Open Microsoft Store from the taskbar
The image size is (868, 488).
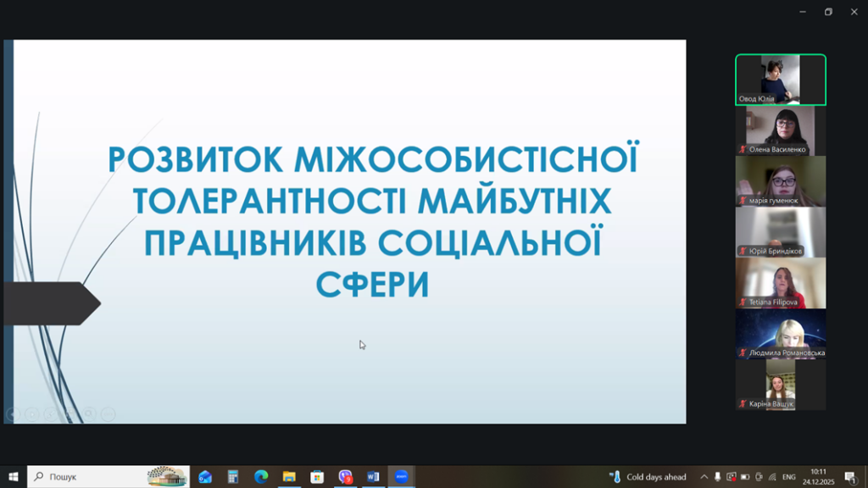pos(317,477)
